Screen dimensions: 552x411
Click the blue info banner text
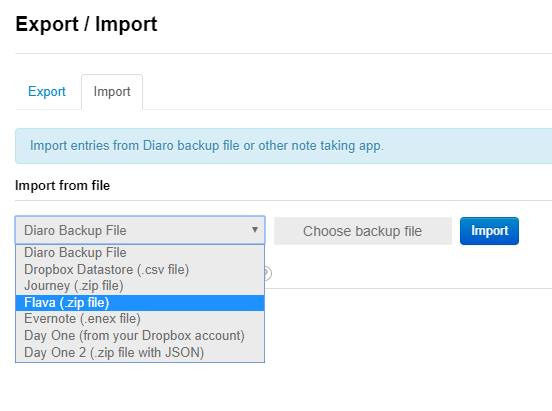[207, 145]
